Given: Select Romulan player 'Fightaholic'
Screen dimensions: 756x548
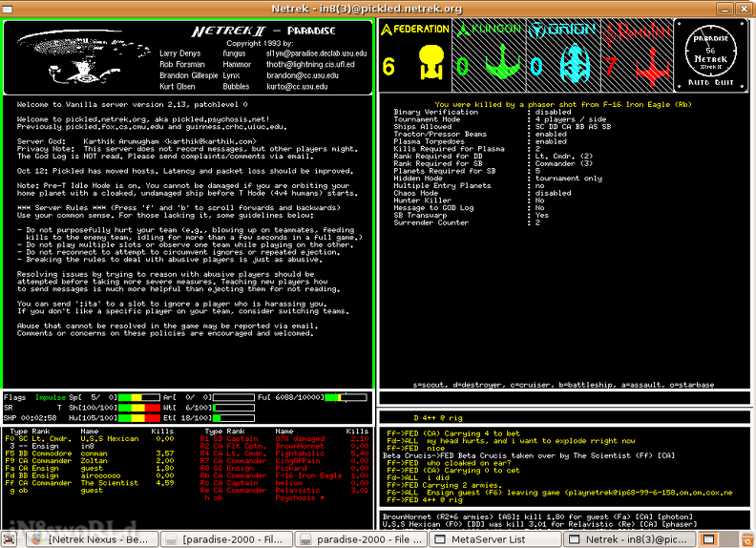Looking at the screenshot, I should click(x=284, y=453).
